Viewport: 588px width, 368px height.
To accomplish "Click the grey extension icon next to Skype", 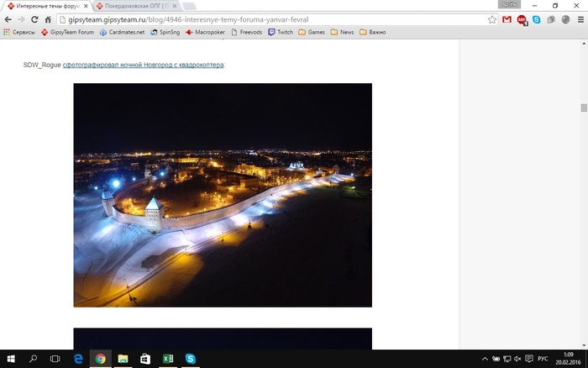I will click(551, 19).
